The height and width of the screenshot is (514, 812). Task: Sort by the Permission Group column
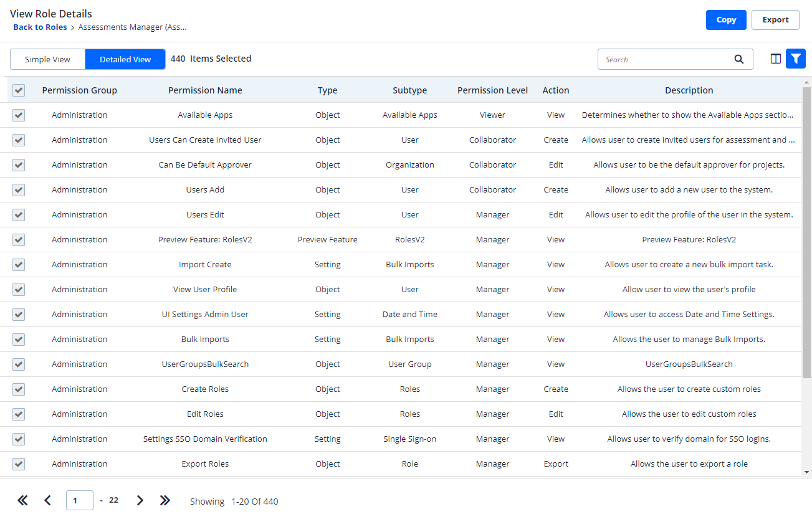click(x=79, y=90)
